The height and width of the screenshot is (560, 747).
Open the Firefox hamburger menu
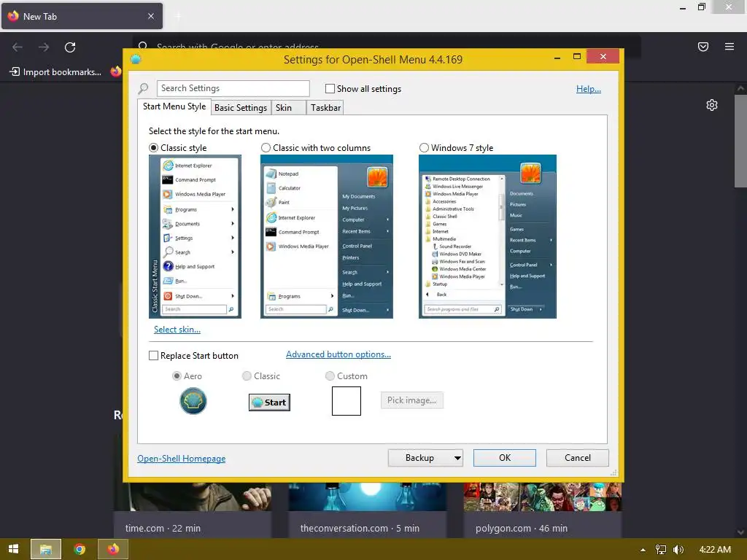pos(729,47)
